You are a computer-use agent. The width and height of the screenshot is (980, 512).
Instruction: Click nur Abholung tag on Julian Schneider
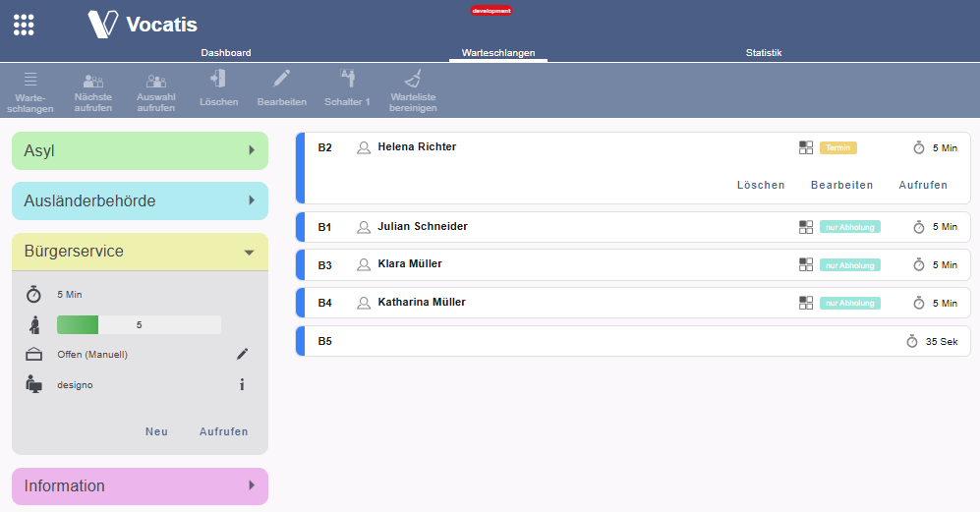pyautogui.click(x=850, y=227)
